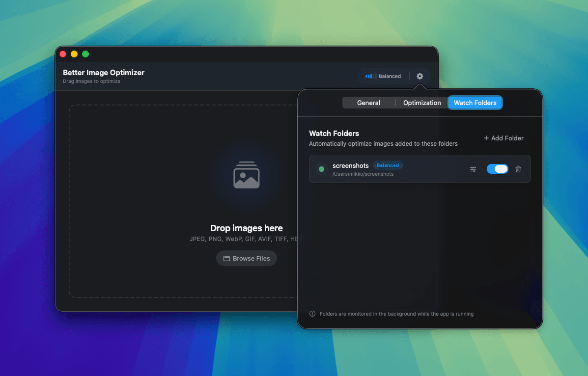Delete the screenshots watch folder using trash icon
Viewport: 588px width, 376px height.
click(x=518, y=169)
